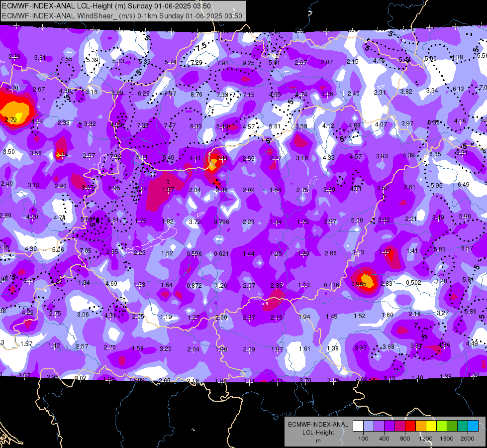Click the wind shear value 7.47

pyautogui.click(x=170, y=125)
